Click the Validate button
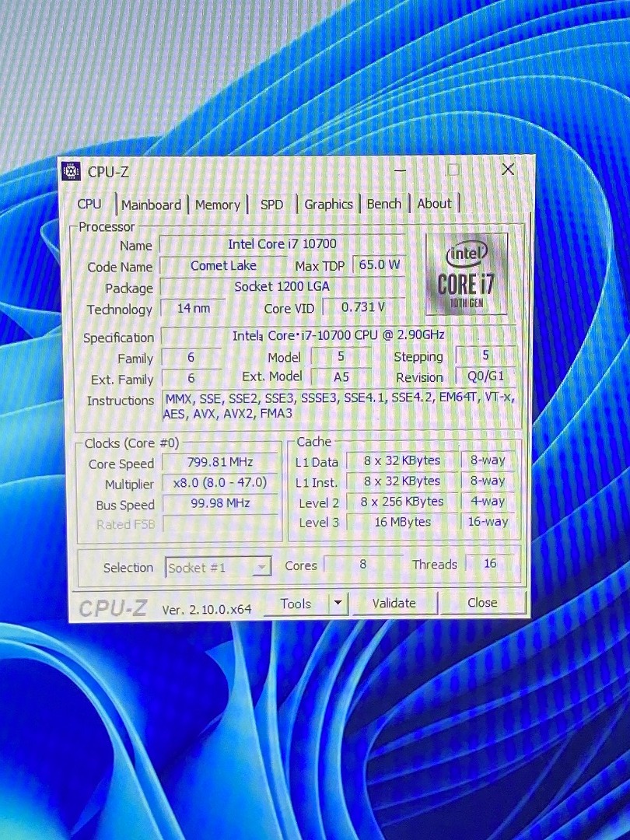This screenshot has height=840, width=630. (x=394, y=604)
